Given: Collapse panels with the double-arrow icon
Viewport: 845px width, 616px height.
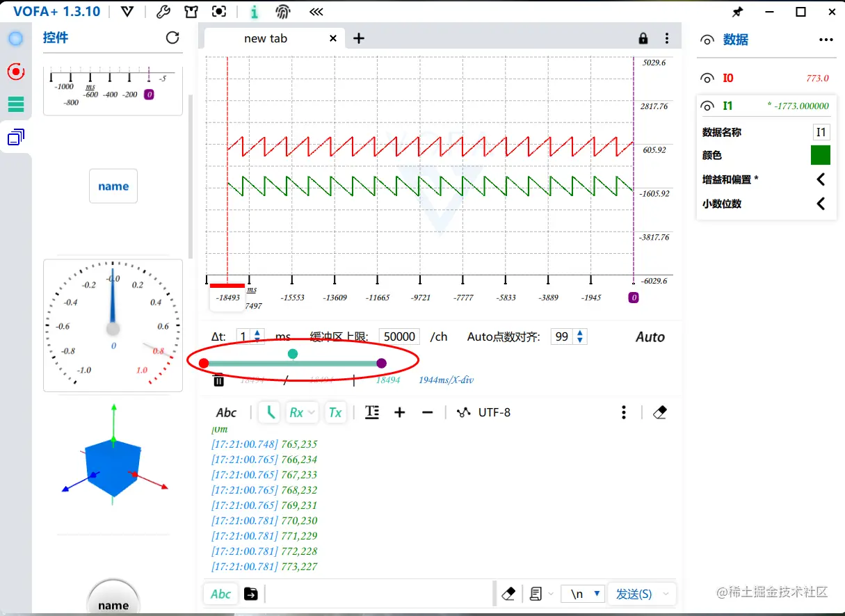Looking at the screenshot, I should [316, 12].
